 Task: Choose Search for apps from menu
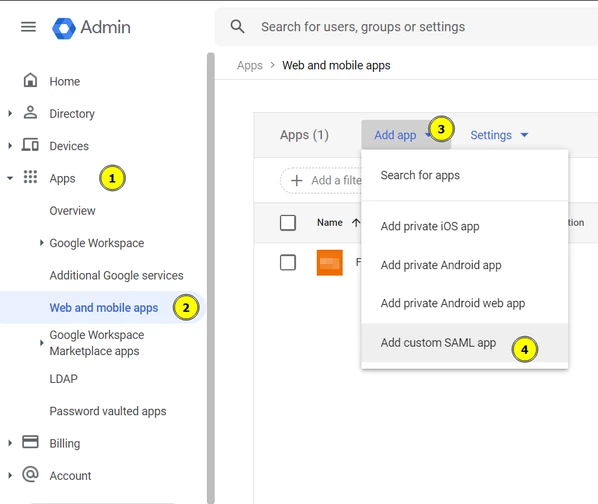tap(465, 175)
